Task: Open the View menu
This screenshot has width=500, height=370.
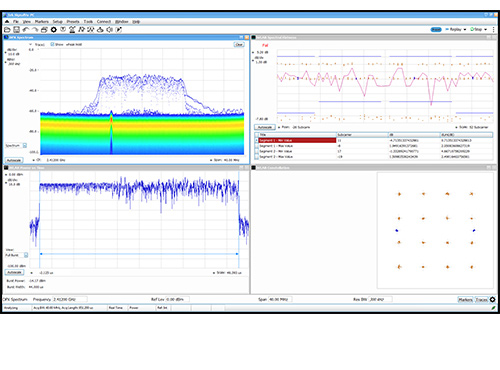Action: pos(26,21)
